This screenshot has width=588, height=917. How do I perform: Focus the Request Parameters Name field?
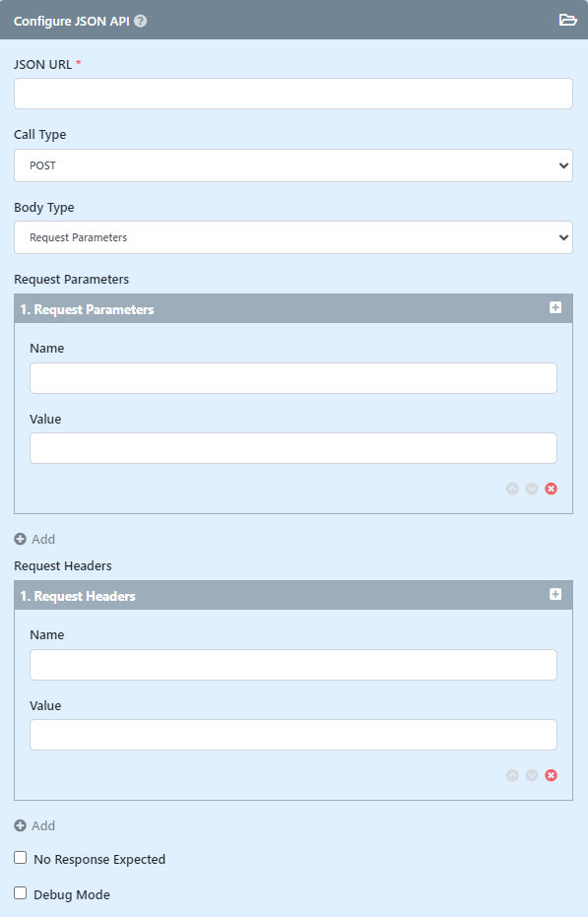(294, 378)
